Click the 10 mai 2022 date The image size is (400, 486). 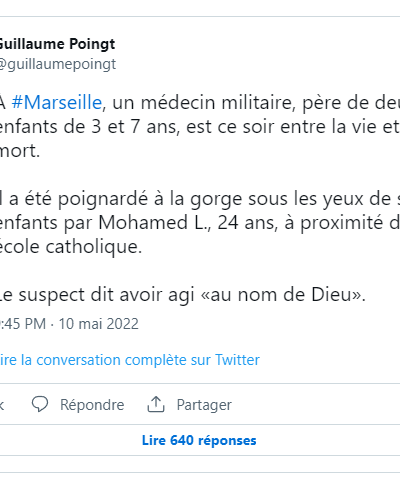point(99,324)
